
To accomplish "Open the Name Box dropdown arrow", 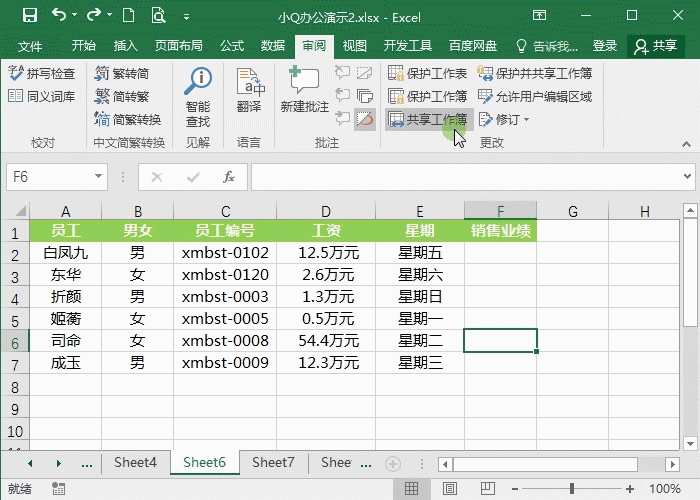I will [x=98, y=177].
